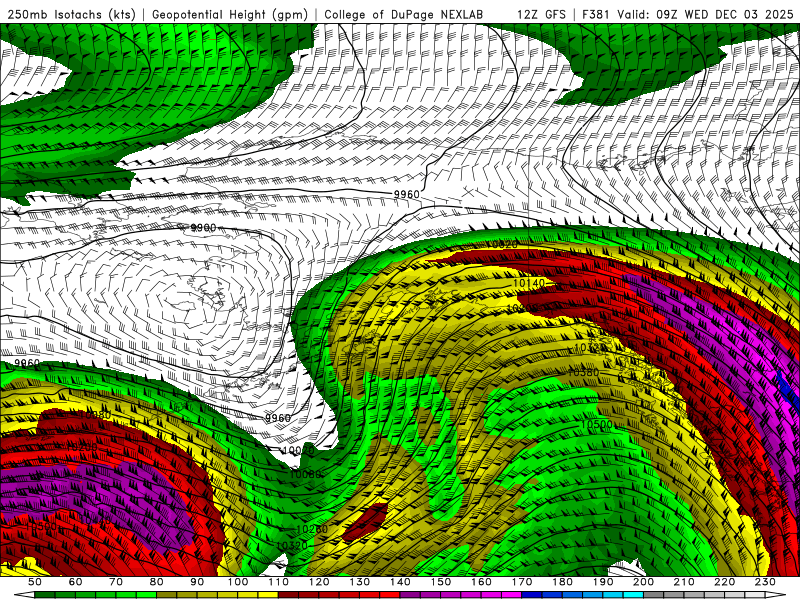Click the legend value "170"
Screen dimensions: 800x600
[x=522, y=582]
